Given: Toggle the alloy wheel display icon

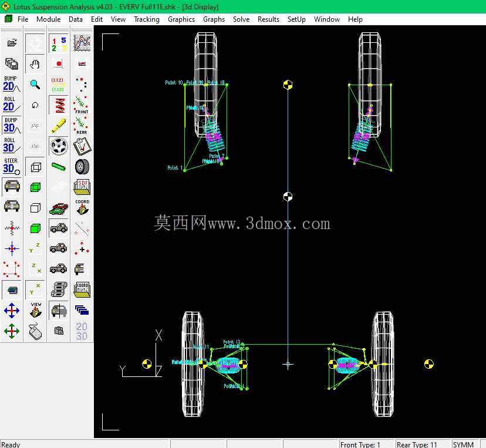Looking at the screenshot, I should (x=59, y=146).
